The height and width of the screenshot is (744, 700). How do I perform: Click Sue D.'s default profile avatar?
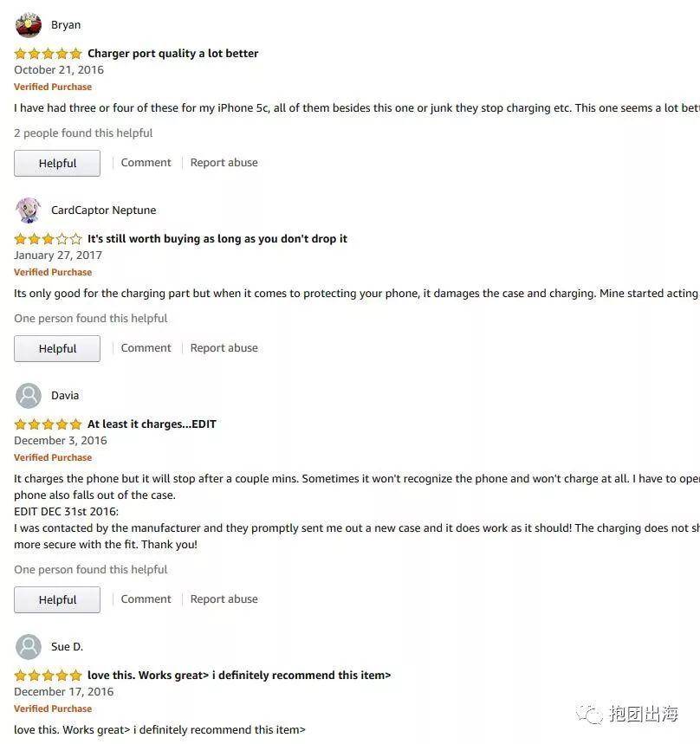click(x=29, y=647)
